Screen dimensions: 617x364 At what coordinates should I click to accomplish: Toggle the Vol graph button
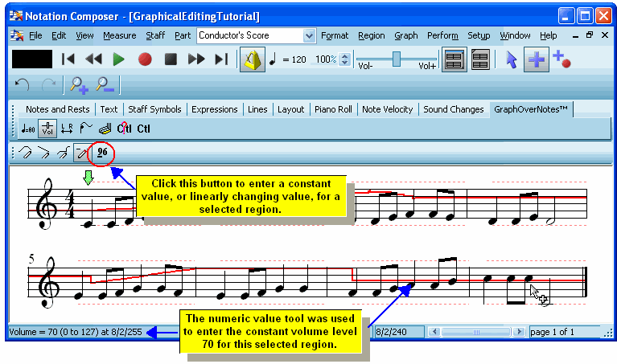(x=47, y=129)
